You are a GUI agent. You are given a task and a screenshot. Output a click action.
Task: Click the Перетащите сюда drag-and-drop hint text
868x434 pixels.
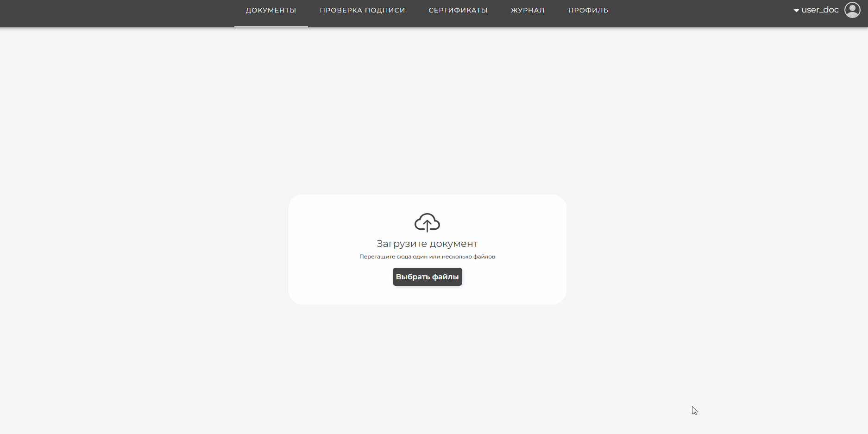(x=427, y=257)
